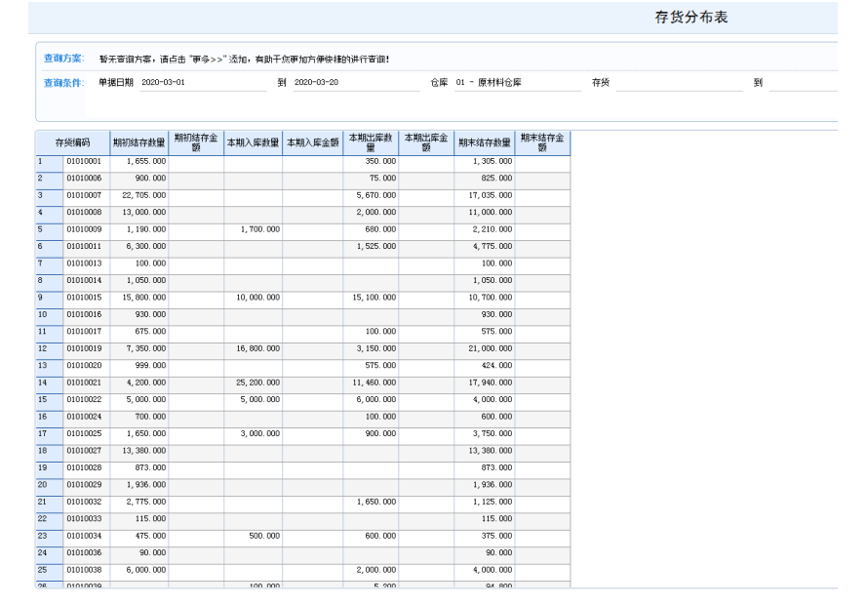868x606 pixels.
Task: Select inventory code 01010001 cell
Action: click(87, 162)
